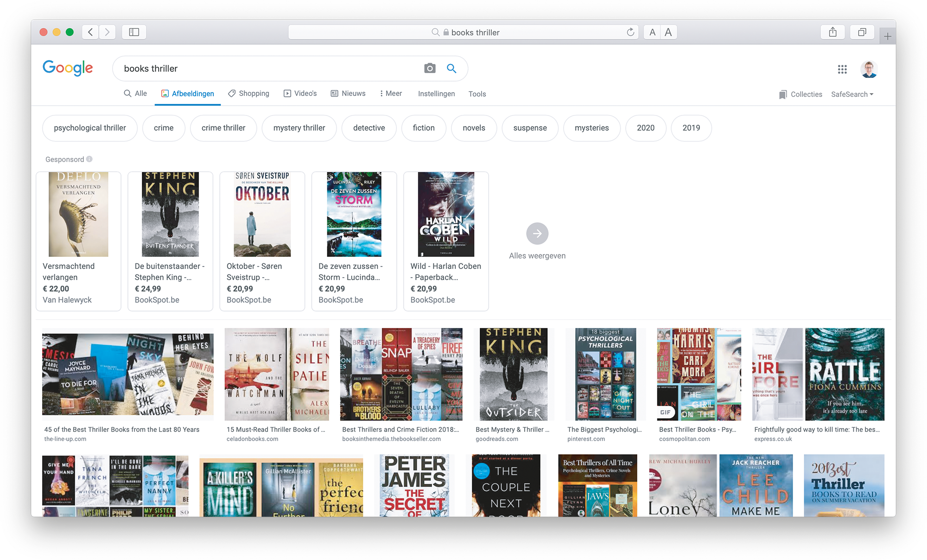Viewport: 927px width, 560px height.
Task: Filter by 2020 chip
Action: pyautogui.click(x=646, y=128)
